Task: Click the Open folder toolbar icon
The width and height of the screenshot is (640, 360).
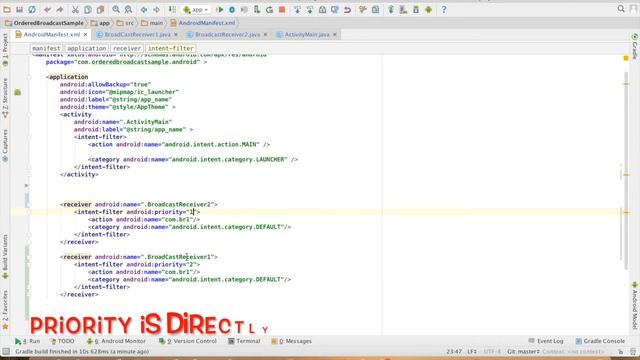Action: coord(7,9)
